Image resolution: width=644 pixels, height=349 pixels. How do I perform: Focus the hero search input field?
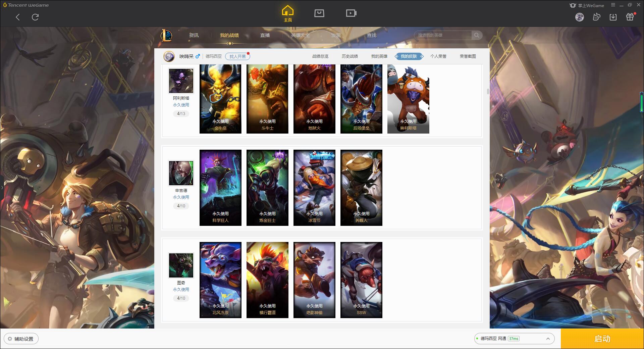(x=443, y=35)
